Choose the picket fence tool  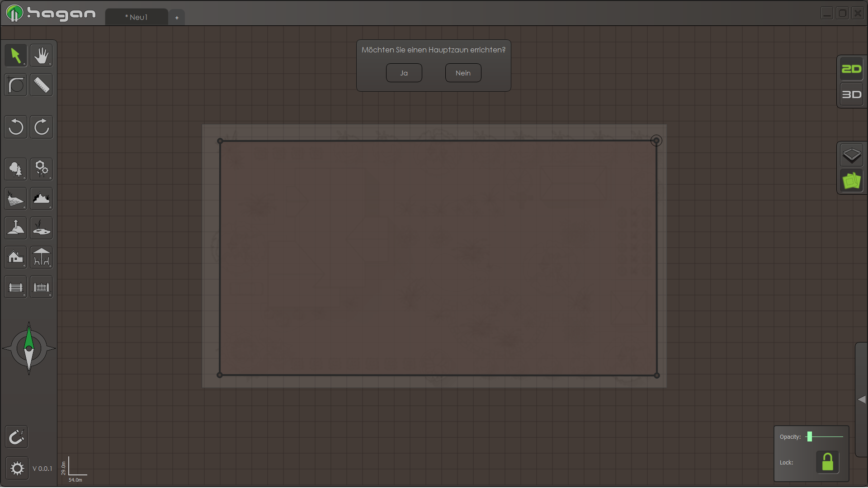coord(41,286)
